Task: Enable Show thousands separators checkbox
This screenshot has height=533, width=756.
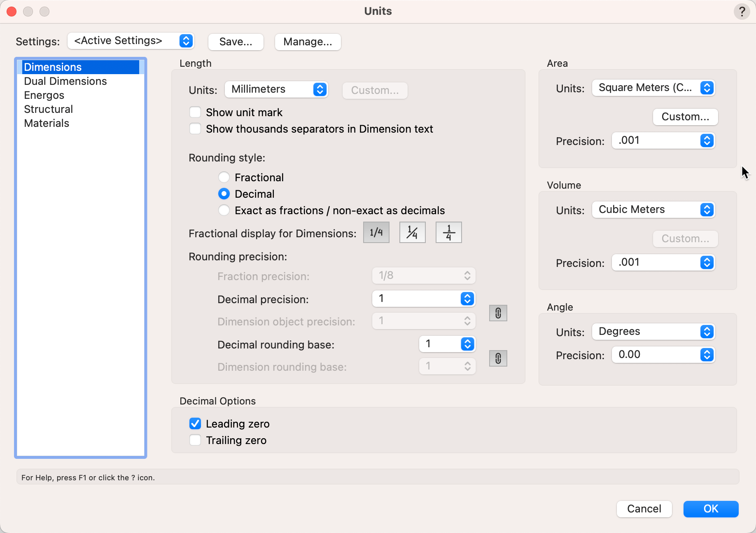Action: coord(195,129)
